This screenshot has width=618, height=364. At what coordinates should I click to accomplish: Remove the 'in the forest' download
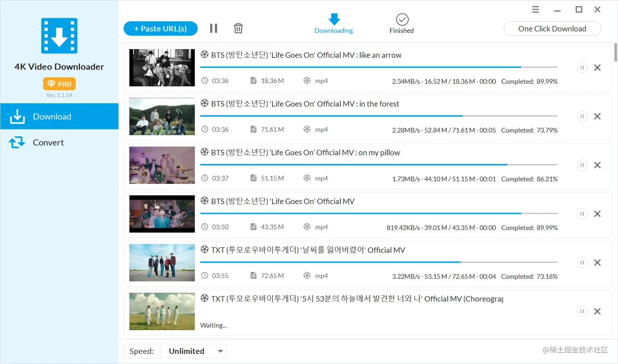pos(597,116)
